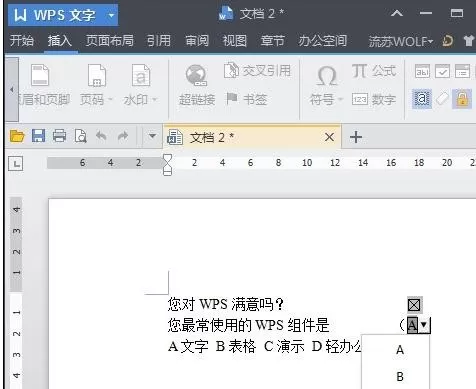Click the vertical ruler on the left
This screenshot has height=389, width=476.
(16, 293)
